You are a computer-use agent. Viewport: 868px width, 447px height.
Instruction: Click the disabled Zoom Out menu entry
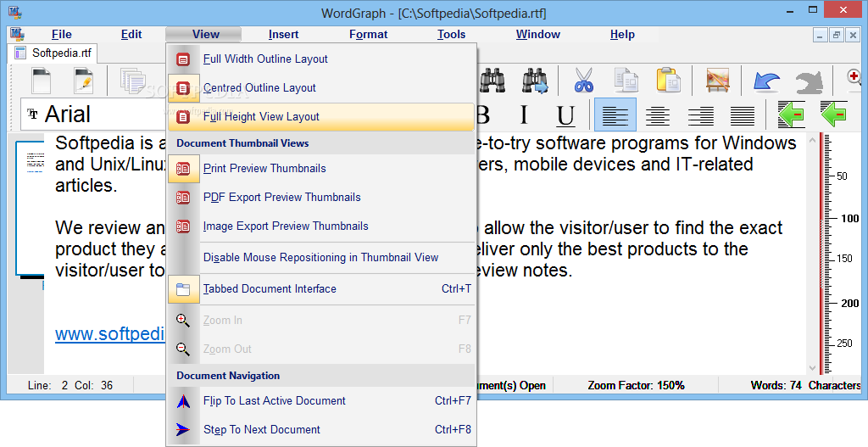(321, 349)
